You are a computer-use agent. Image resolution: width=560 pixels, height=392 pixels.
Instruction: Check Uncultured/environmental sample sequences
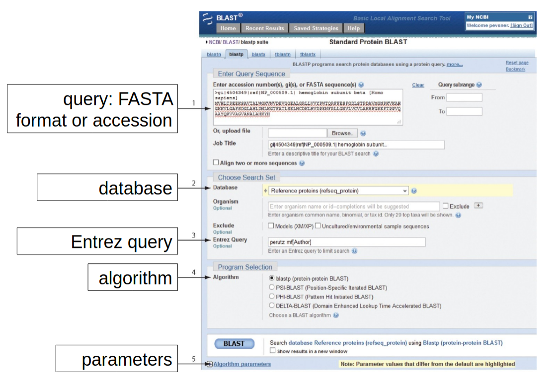[x=318, y=226]
